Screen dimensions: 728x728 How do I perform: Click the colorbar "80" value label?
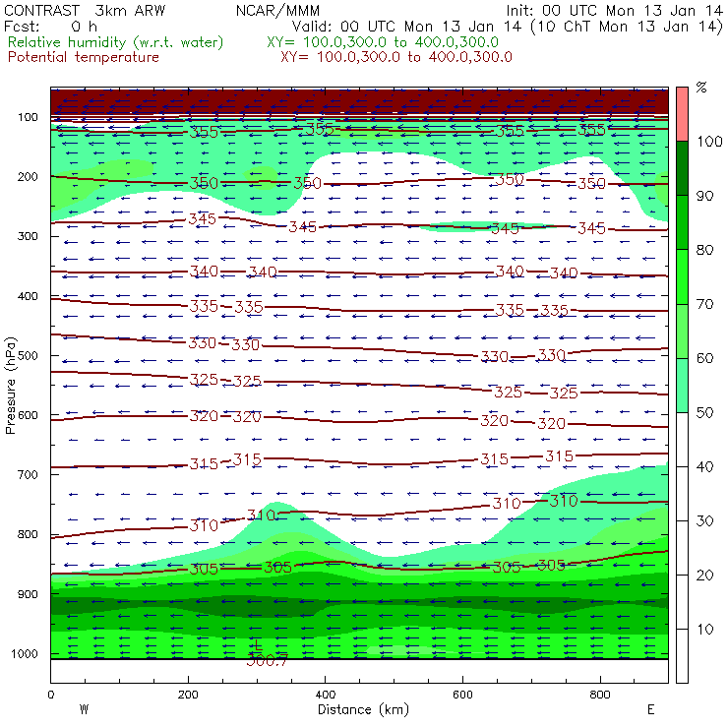704,250
